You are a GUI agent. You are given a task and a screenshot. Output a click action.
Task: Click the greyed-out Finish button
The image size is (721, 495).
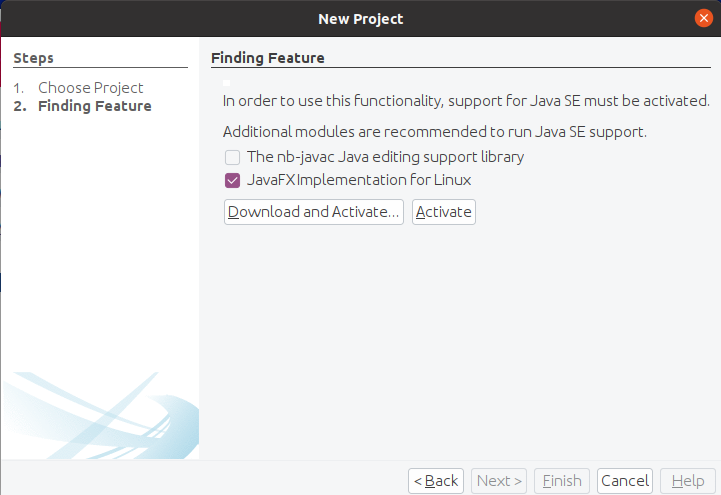pos(562,481)
